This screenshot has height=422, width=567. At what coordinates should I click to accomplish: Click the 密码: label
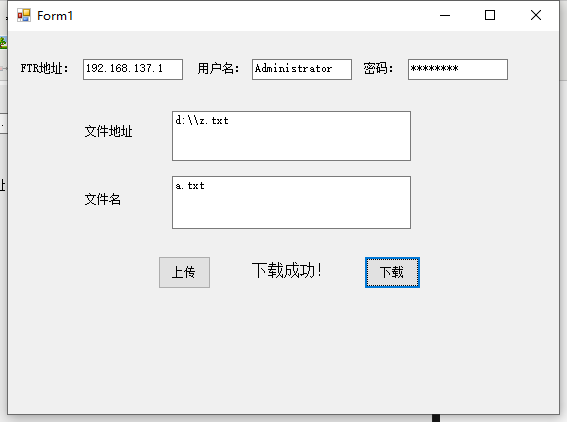coord(378,68)
